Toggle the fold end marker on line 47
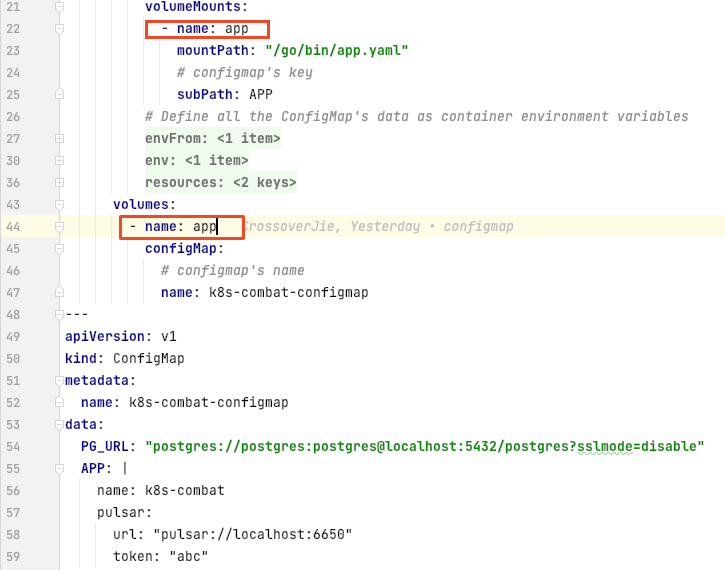Screen dimensions: 725x570 pos(59,292)
